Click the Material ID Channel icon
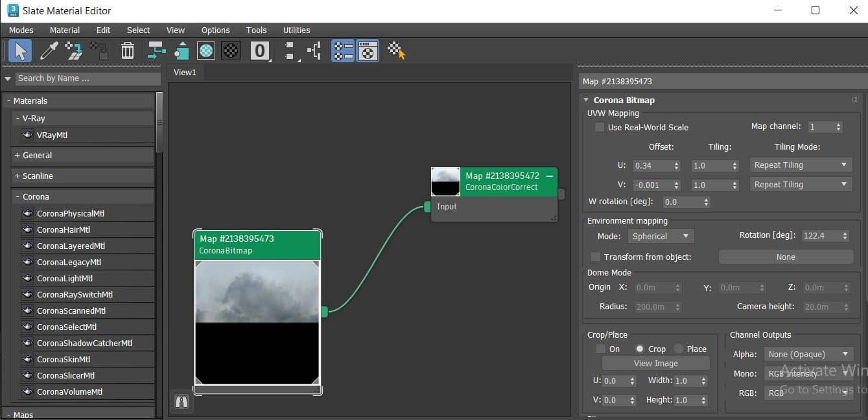This screenshot has width=868, height=420. click(260, 51)
